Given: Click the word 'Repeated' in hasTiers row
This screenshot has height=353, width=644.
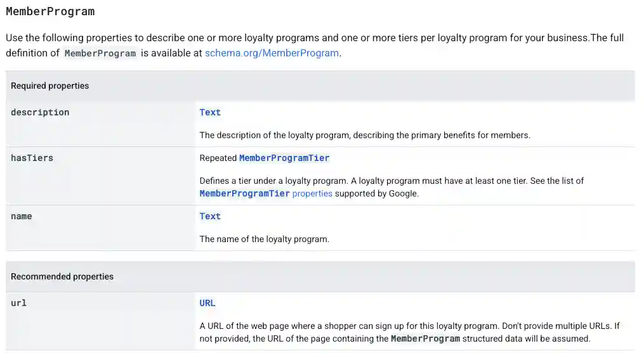Looking at the screenshot, I should click(218, 158).
